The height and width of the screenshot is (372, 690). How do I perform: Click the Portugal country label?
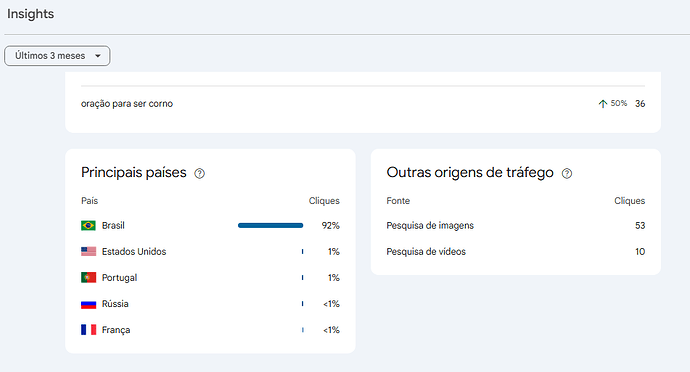[119, 278]
